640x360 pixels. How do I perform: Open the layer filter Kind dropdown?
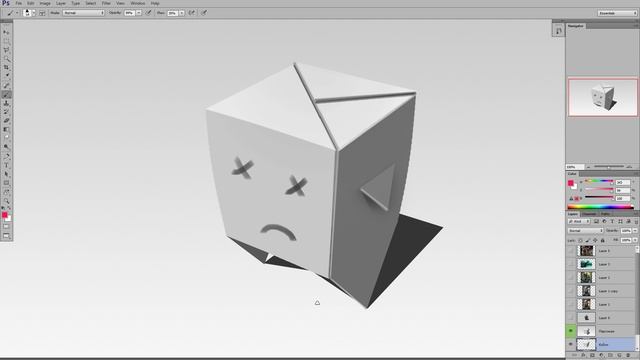[x=579, y=221]
